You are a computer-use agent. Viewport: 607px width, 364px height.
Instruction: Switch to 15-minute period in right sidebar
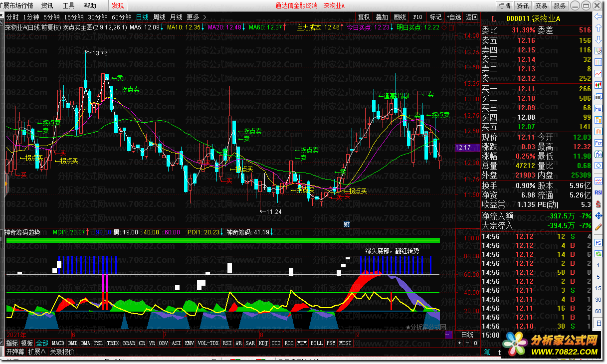click(x=598, y=288)
